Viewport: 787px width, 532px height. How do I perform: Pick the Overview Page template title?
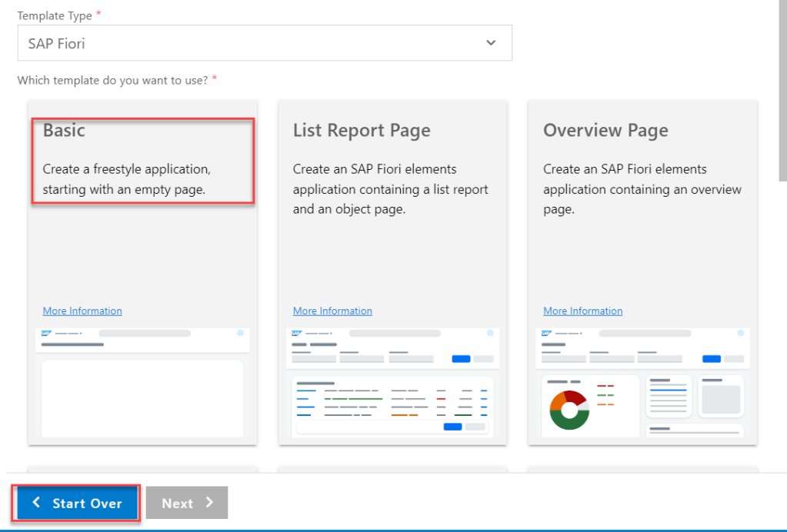(x=605, y=131)
